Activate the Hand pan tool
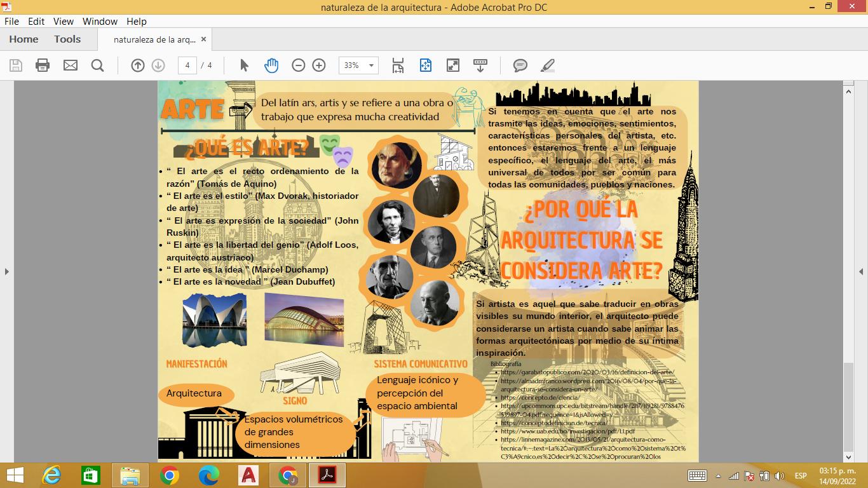The width and height of the screenshot is (868, 488). point(271,65)
